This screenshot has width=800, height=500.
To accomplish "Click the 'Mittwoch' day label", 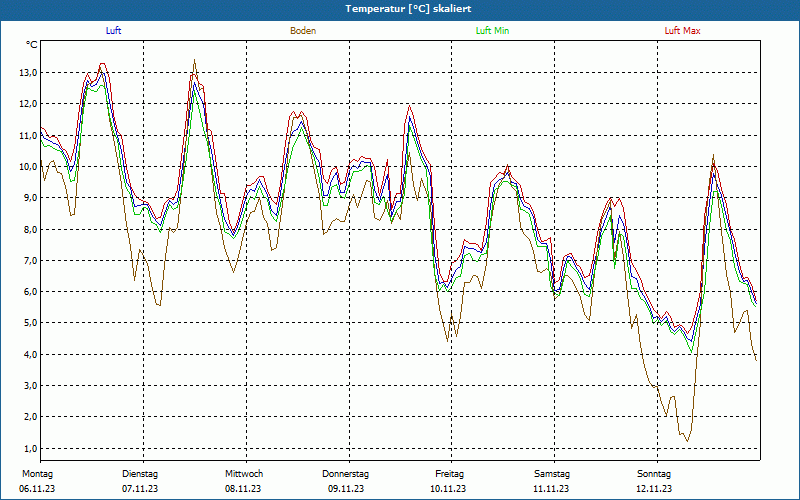I will tap(244, 474).
